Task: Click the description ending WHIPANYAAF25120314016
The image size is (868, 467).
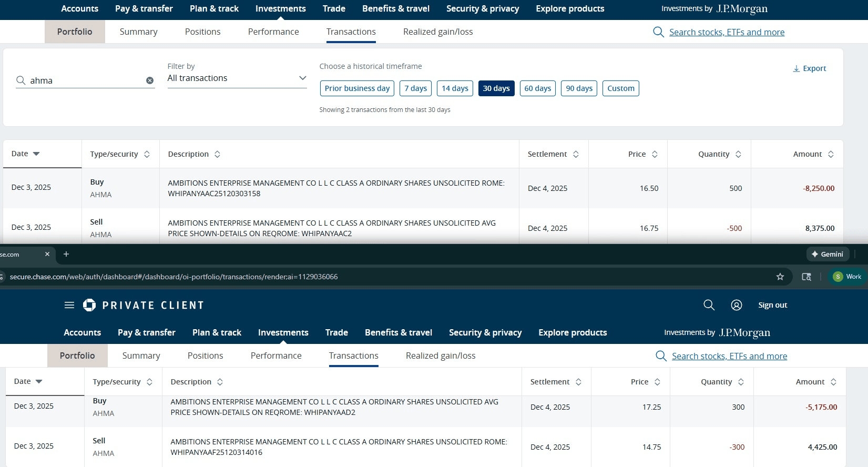Action: [339, 447]
